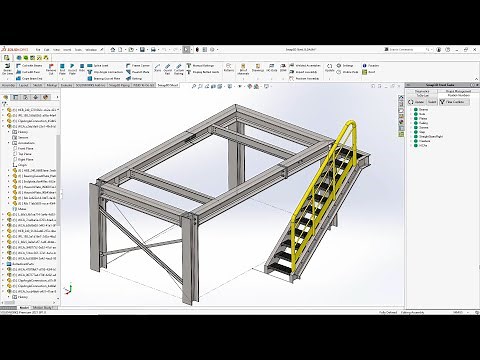Select the End Plate tool
This screenshot has width=480, height=360.
pos(62,69)
